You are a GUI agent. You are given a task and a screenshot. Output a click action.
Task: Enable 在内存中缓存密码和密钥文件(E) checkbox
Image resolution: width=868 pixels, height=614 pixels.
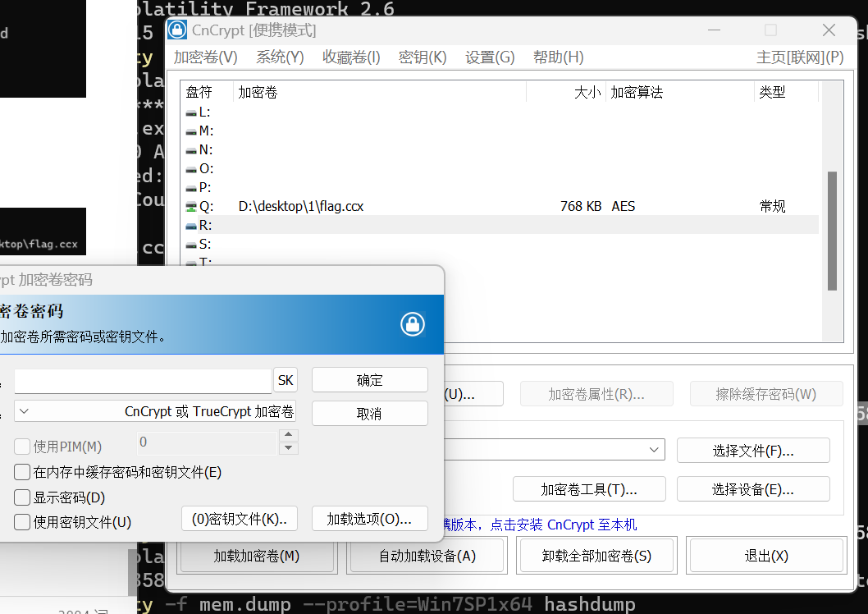(22, 472)
